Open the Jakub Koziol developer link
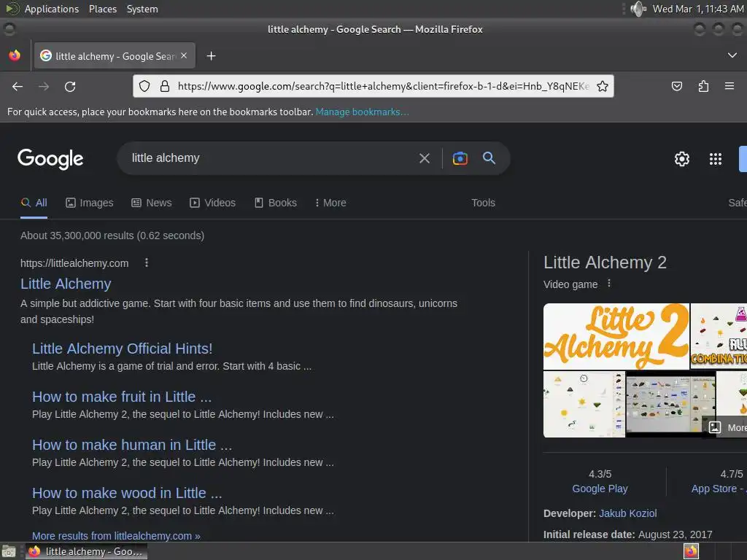Screen dimensions: 747x560 628,513
